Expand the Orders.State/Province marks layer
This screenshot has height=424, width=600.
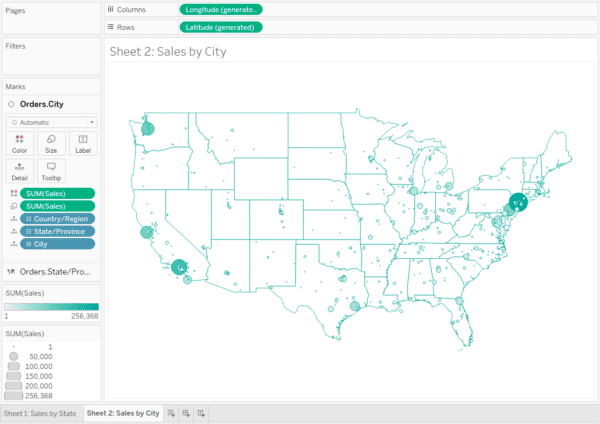(55, 271)
